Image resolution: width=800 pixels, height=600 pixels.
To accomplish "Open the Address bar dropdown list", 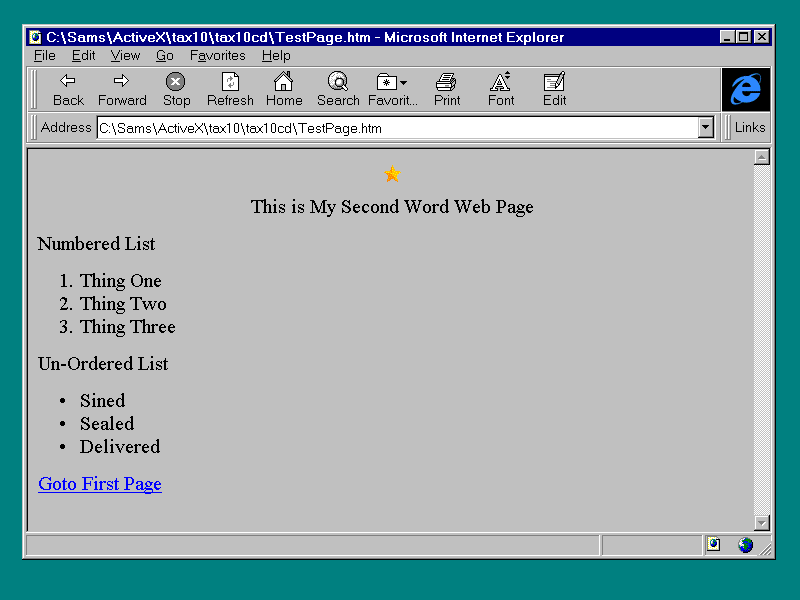I will pyautogui.click(x=706, y=128).
